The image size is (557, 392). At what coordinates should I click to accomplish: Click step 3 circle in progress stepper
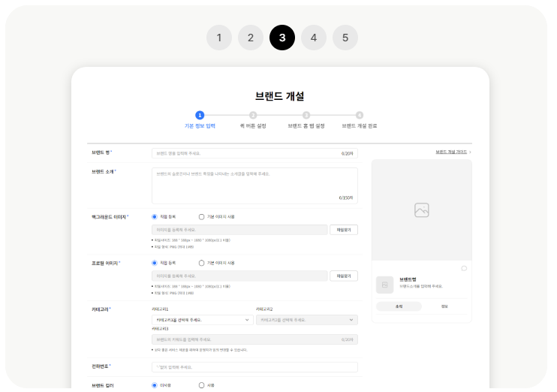(306, 115)
